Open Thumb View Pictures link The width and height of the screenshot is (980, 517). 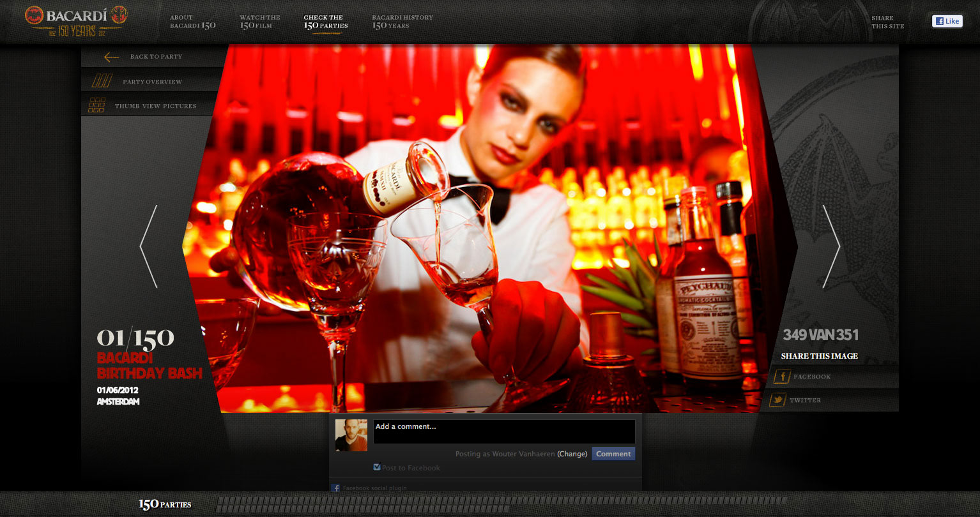155,106
